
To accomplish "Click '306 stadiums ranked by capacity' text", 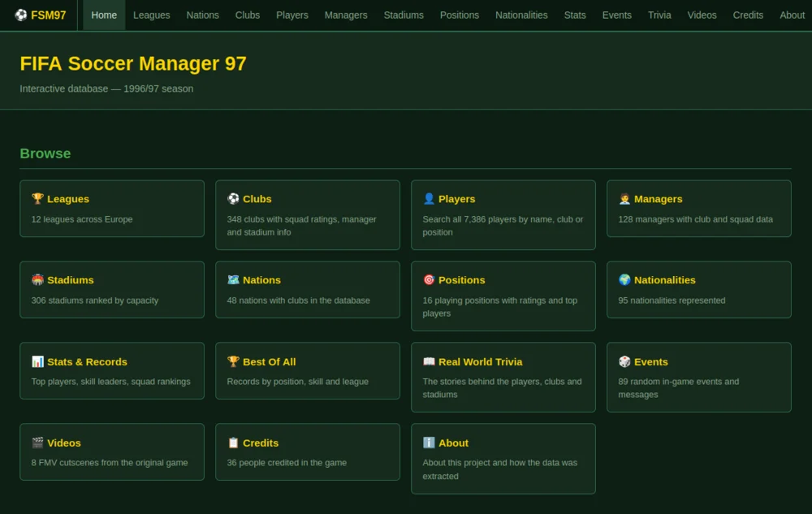I will pos(95,300).
